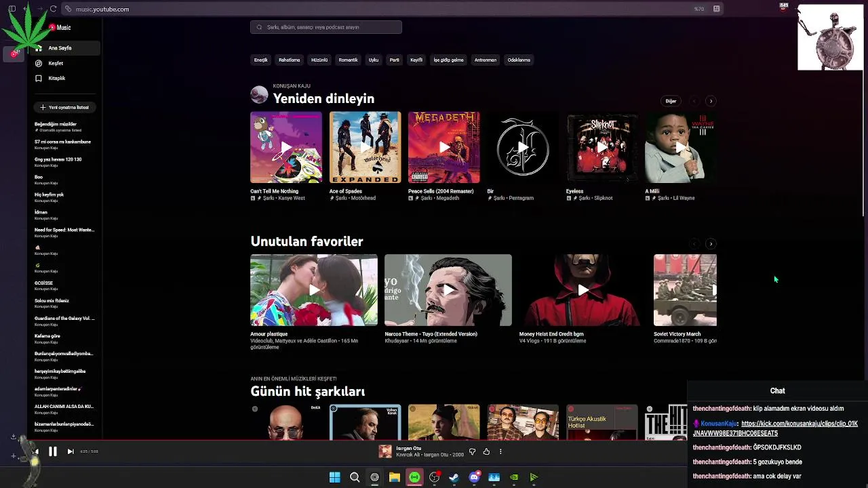The width and height of the screenshot is (868, 488).
Task: Open File Explorer from taskbar
Action: pyautogui.click(x=394, y=477)
